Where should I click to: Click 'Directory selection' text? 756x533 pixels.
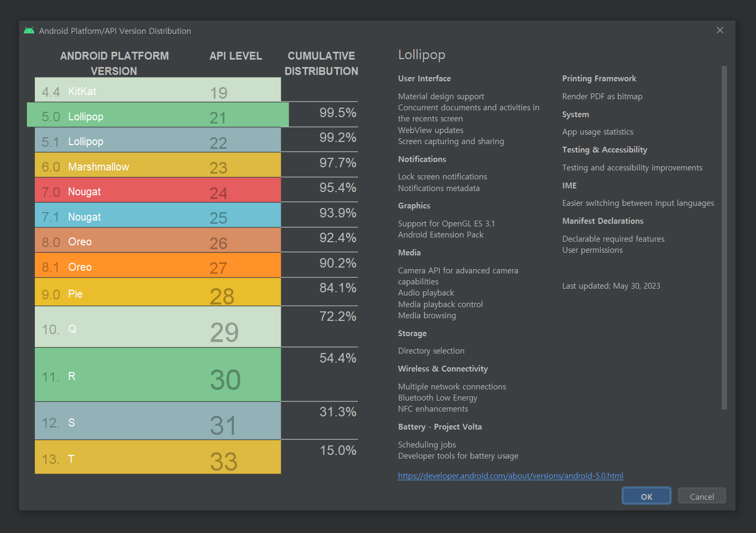[x=431, y=351]
